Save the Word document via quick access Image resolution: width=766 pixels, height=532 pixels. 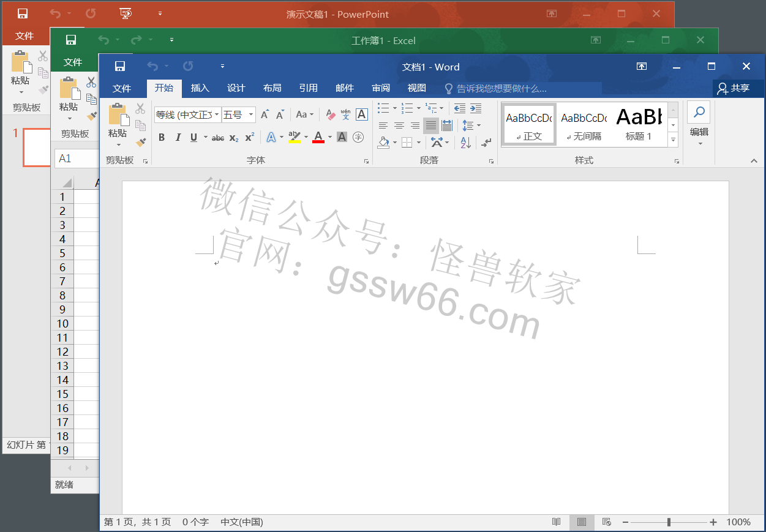120,67
